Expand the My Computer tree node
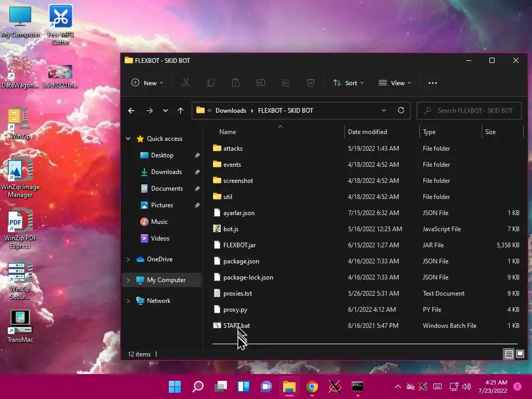 pyautogui.click(x=128, y=280)
